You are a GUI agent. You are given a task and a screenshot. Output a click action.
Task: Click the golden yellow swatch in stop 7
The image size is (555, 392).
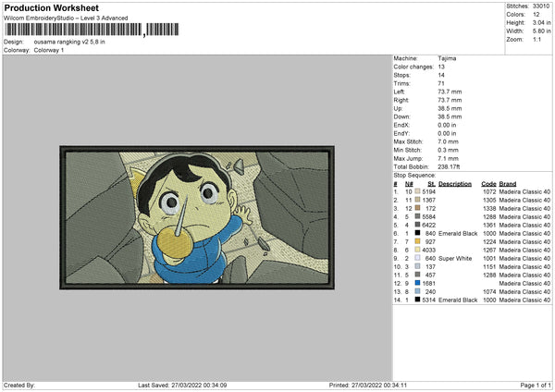[x=418, y=241]
